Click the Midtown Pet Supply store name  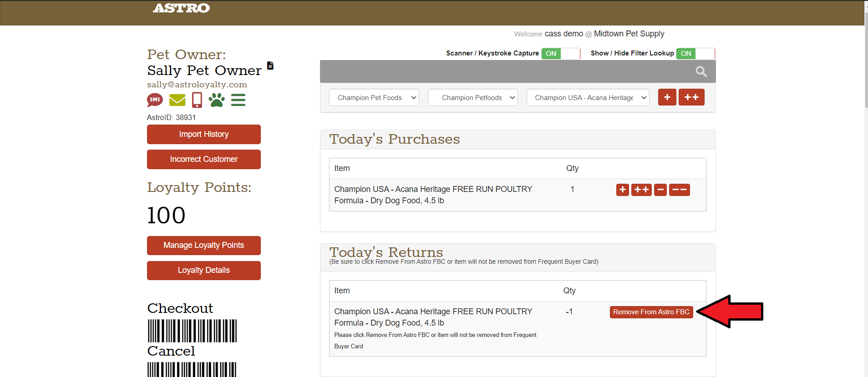click(629, 34)
